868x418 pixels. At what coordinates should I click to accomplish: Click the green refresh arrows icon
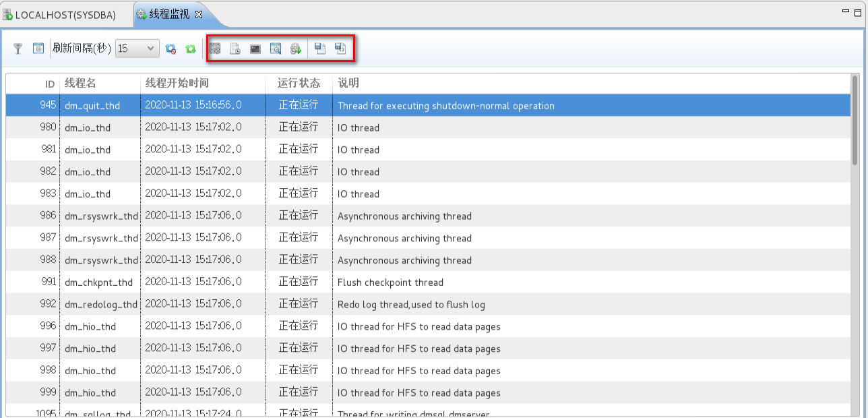point(191,49)
